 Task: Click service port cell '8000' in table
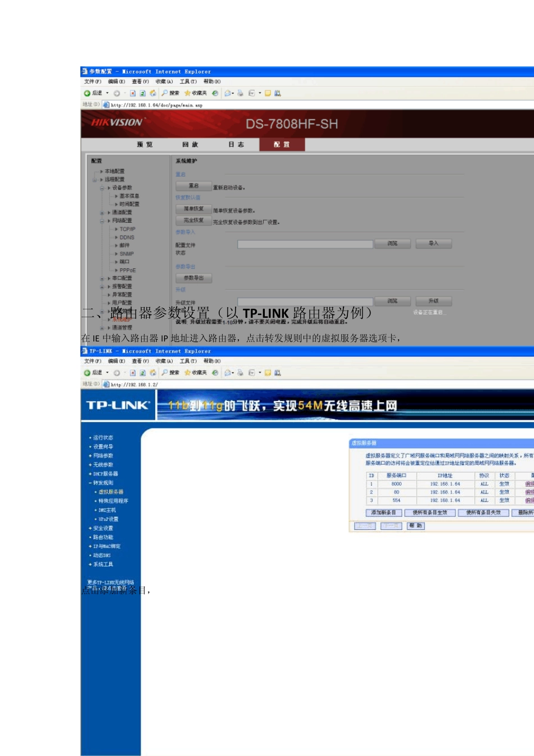396,484
